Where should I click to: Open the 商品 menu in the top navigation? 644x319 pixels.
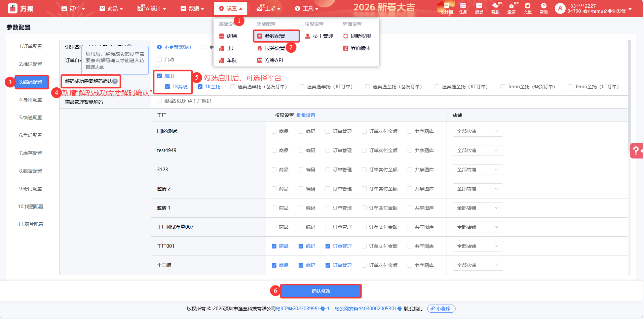click(111, 8)
